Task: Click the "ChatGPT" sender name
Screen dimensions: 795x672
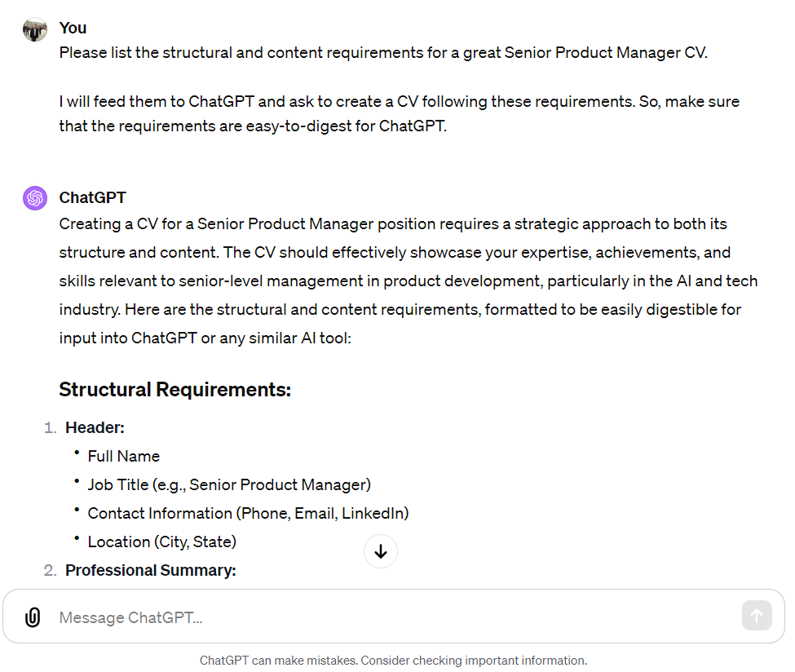Action: [x=92, y=197]
